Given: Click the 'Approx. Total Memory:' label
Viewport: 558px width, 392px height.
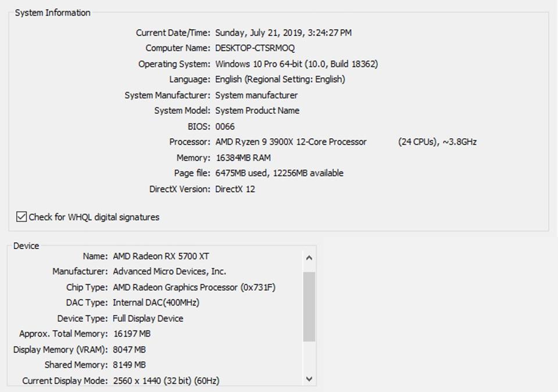Looking at the screenshot, I should [63, 334].
